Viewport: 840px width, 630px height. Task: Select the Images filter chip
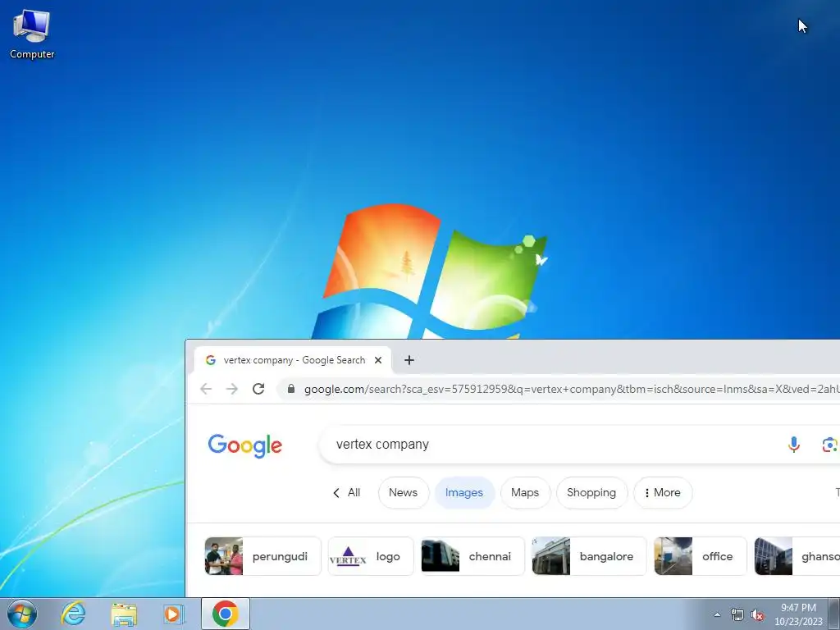(x=464, y=493)
